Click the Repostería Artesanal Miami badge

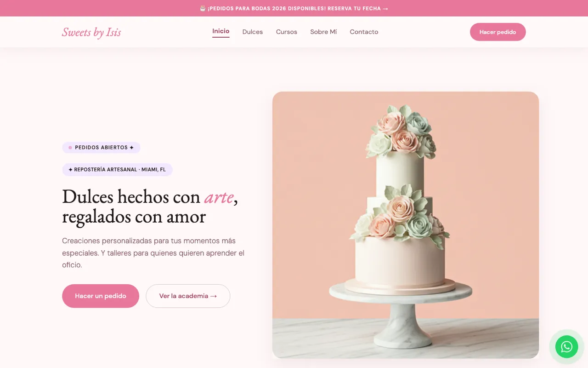tap(118, 170)
